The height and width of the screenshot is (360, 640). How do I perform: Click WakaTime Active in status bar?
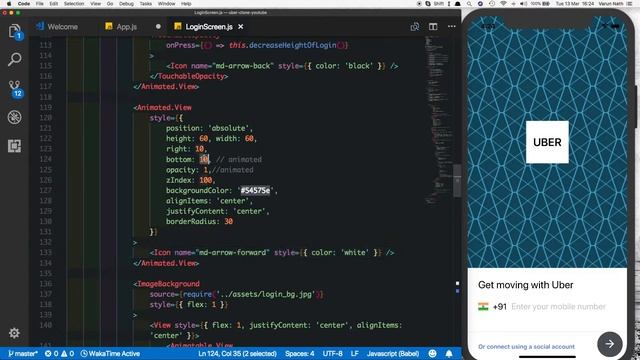tap(110, 353)
